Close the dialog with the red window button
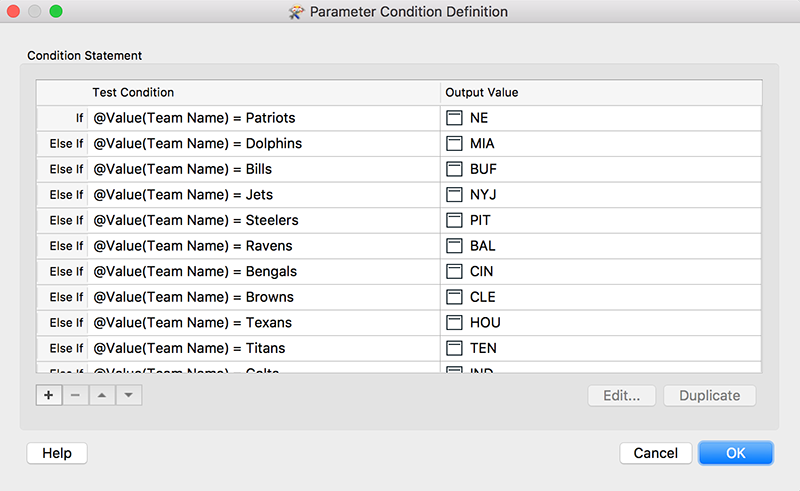 coord(13,11)
